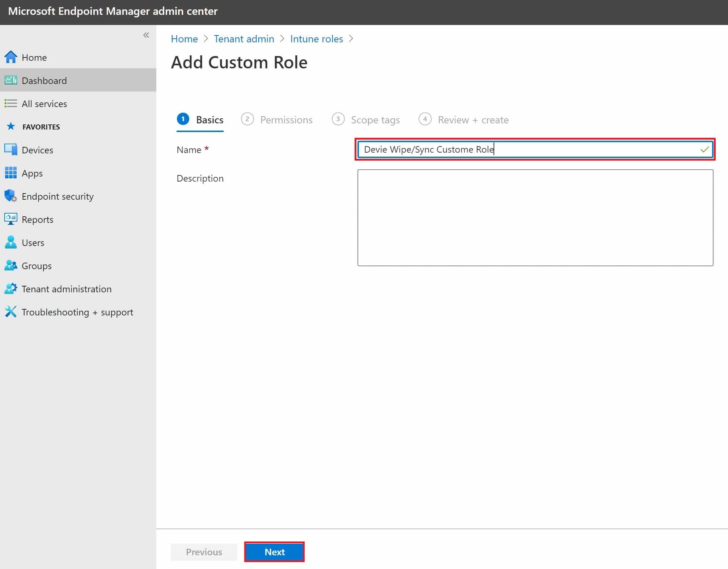
Task: Open the Reports section
Action: click(38, 219)
